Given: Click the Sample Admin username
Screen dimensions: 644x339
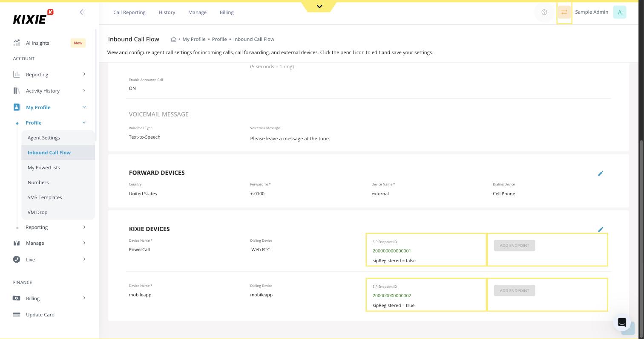Looking at the screenshot, I should 592,12.
